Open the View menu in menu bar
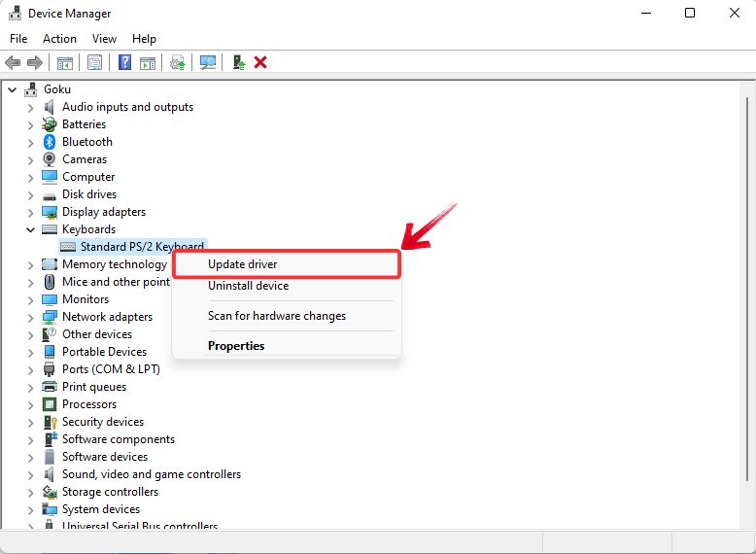This screenshot has width=756, height=554. coord(104,39)
